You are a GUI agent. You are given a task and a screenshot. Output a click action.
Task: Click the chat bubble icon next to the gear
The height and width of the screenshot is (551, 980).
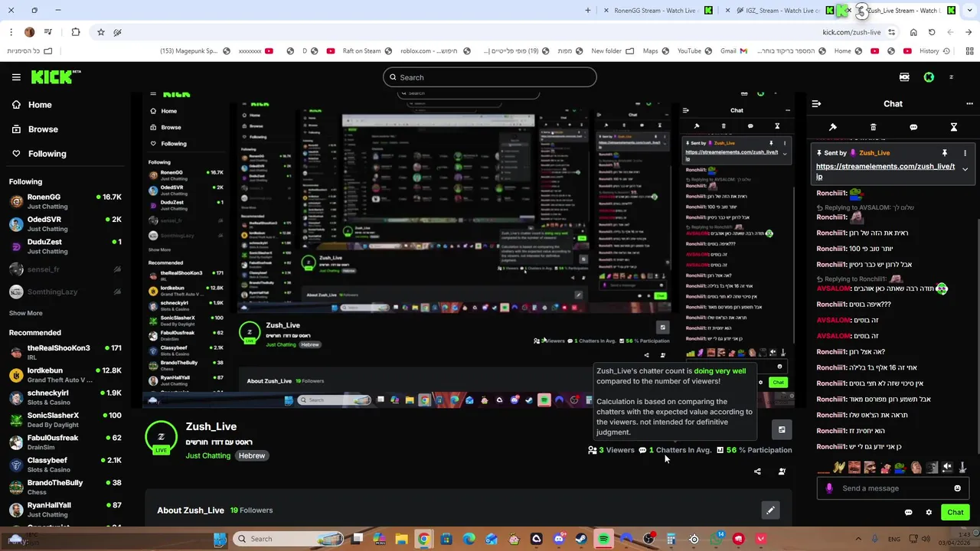[x=909, y=513]
